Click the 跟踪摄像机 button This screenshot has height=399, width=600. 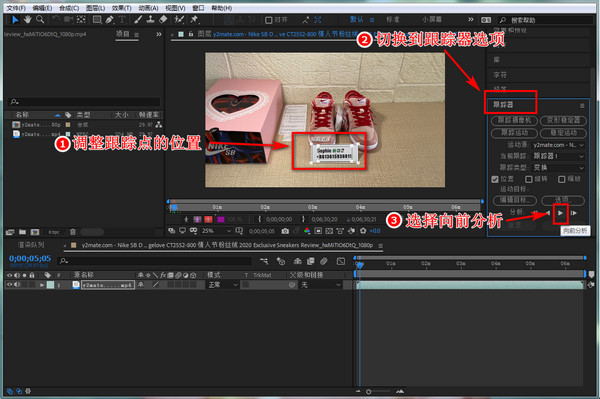tap(514, 121)
